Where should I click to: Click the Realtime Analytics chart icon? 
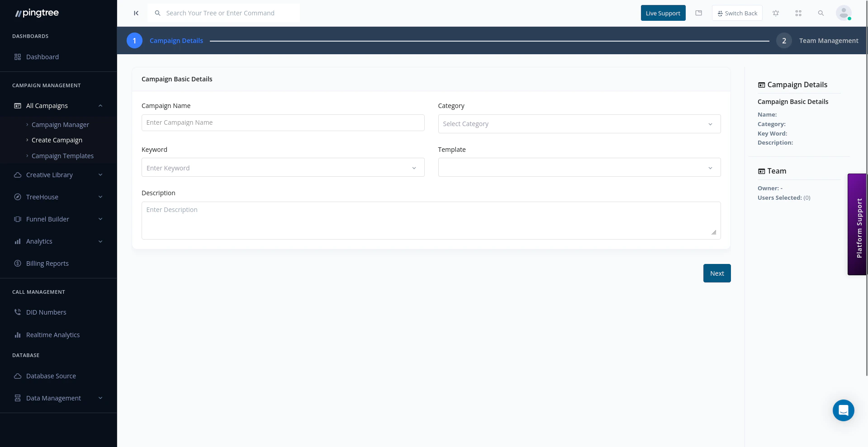click(18, 335)
